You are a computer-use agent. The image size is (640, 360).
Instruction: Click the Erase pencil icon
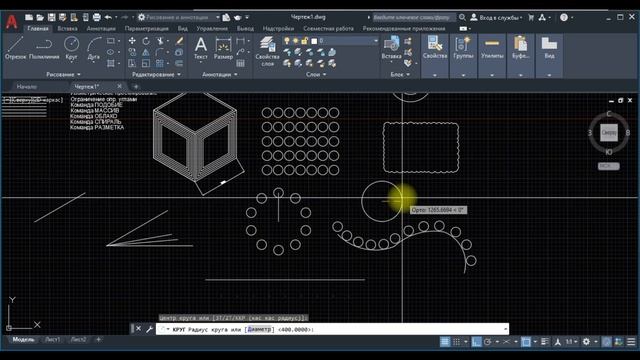[x=179, y=41]
